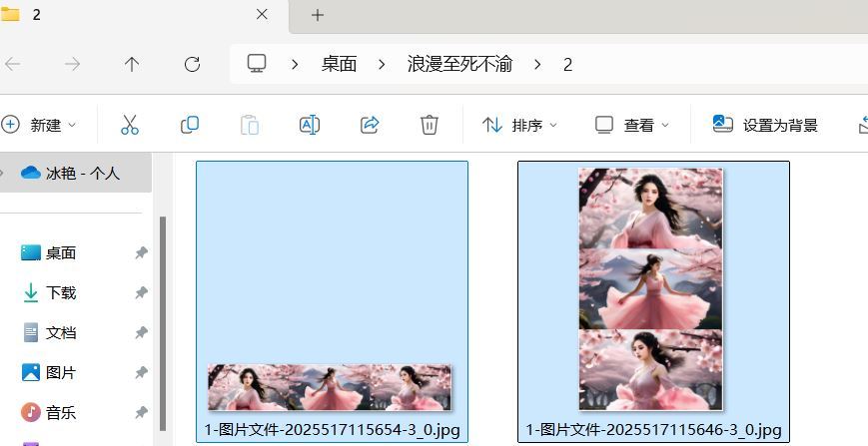Select the wide panorama image thumbnail

(330, 387)
